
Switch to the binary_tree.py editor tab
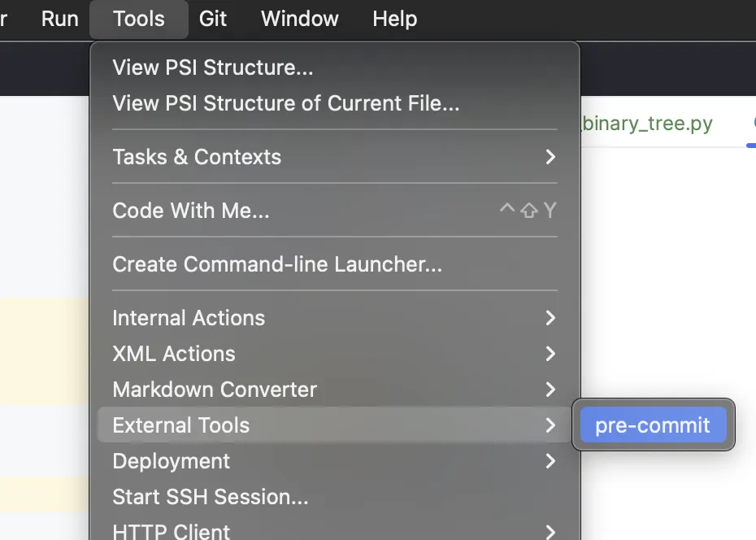coord(647,124)
